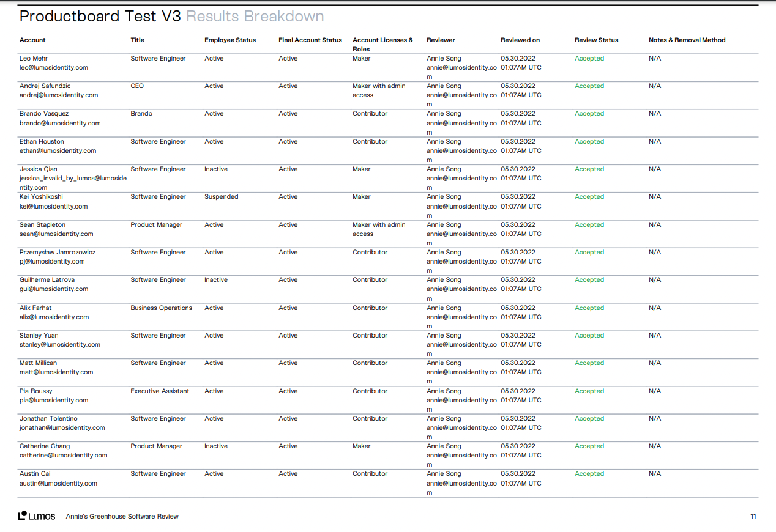Click the name "Przemysław Jamrozowicz"
This screenshot has height=532, width=776.
pos(58,253)
